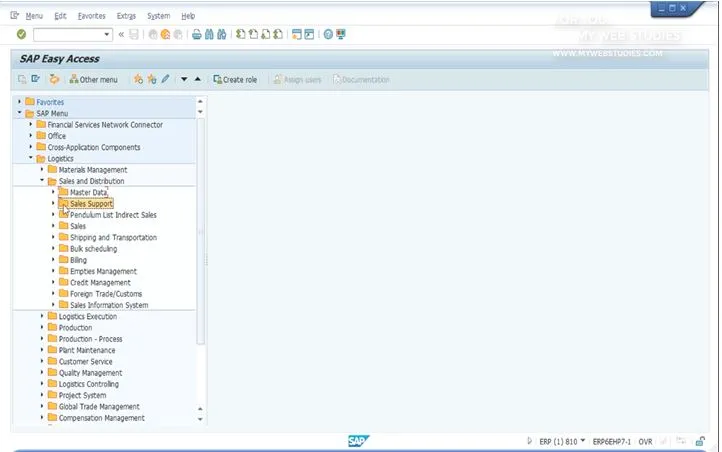The width and height of the screenshot is (722, 452).
Task: Expand the status bar triangle arrow
Action: coord(529,441)
